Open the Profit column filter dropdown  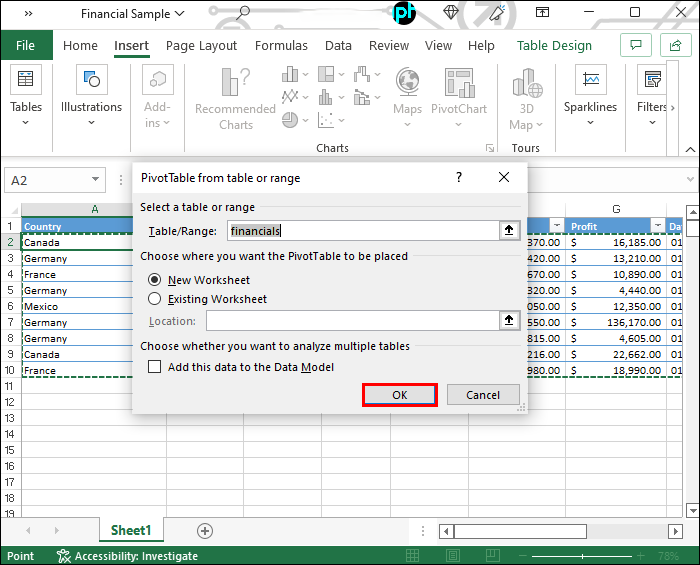point(657,226)
